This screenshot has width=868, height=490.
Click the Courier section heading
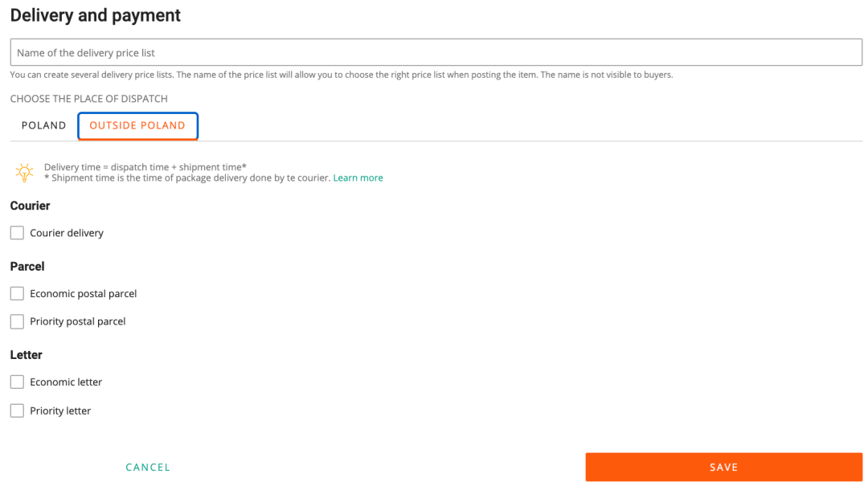[30, 206]
